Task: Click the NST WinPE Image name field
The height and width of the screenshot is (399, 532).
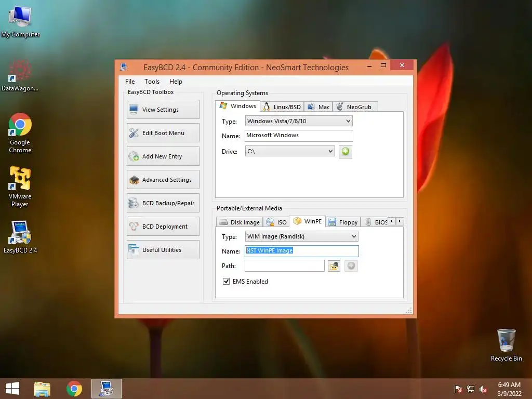Action: click(x=302, y=251)
